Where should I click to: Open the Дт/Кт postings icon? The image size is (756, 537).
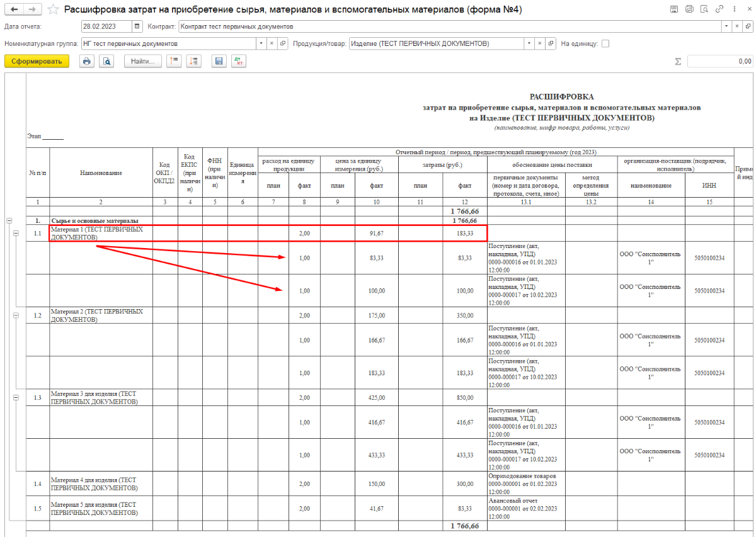(x=238, y=61)
